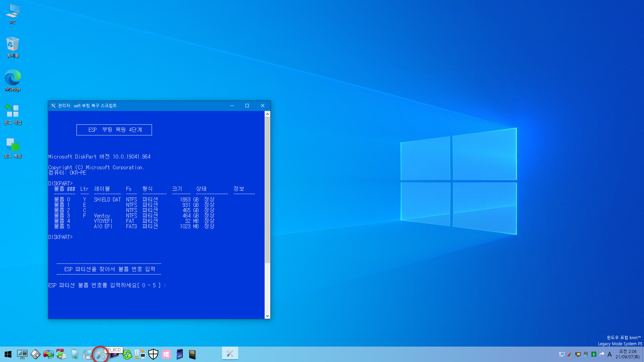The image size is (644, 362).
Task: Click the 볼륨 0 SHIELD DAT row
Action: (134, 199)
